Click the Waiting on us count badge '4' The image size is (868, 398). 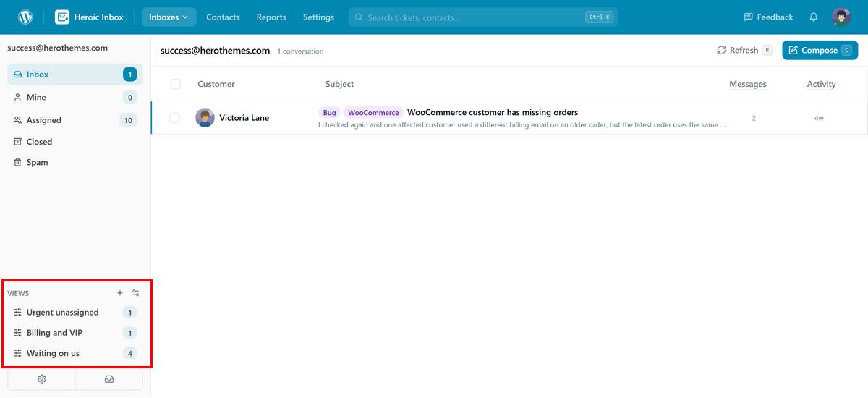129,353
